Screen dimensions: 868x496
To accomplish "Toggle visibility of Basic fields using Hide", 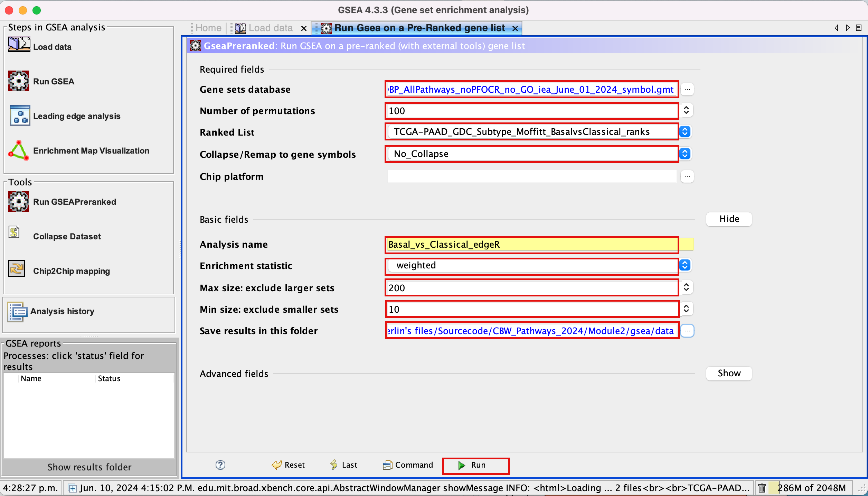I will pyautogui.click(x=730, y=219).
